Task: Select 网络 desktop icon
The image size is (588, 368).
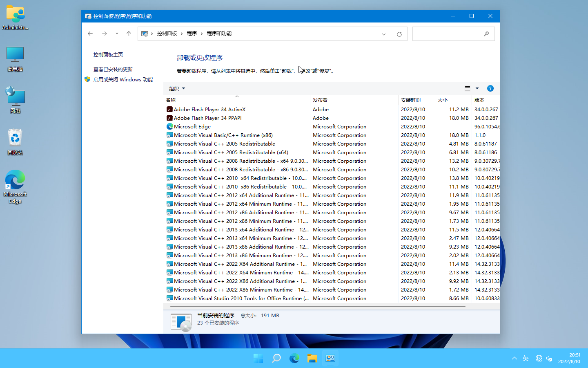Action: click(x=15, y=100)
